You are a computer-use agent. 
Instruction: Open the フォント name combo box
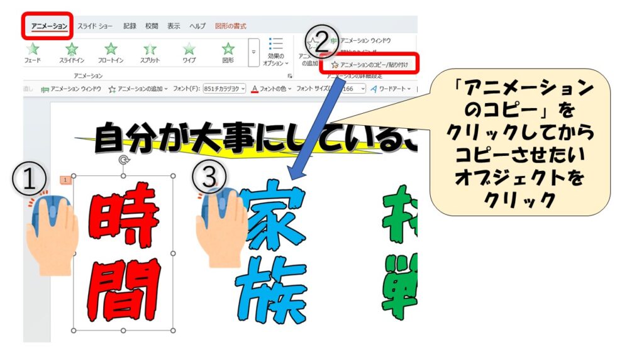click(226, 89)
